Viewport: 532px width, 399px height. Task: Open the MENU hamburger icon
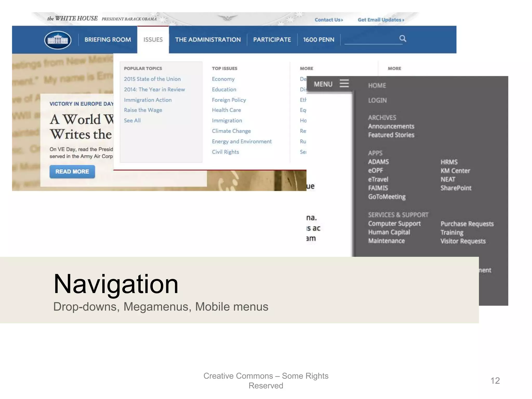(344, 83)
